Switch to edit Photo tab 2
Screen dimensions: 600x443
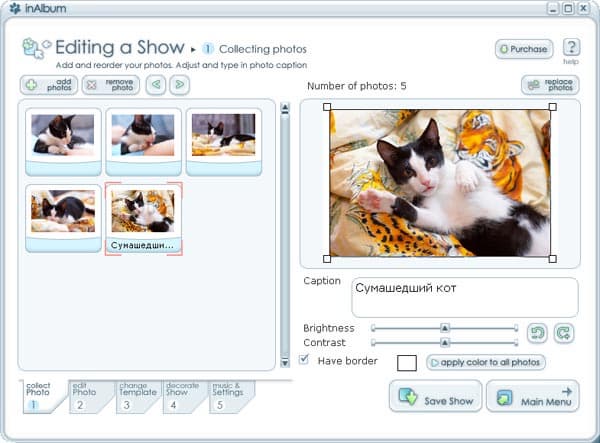(89, 397)
